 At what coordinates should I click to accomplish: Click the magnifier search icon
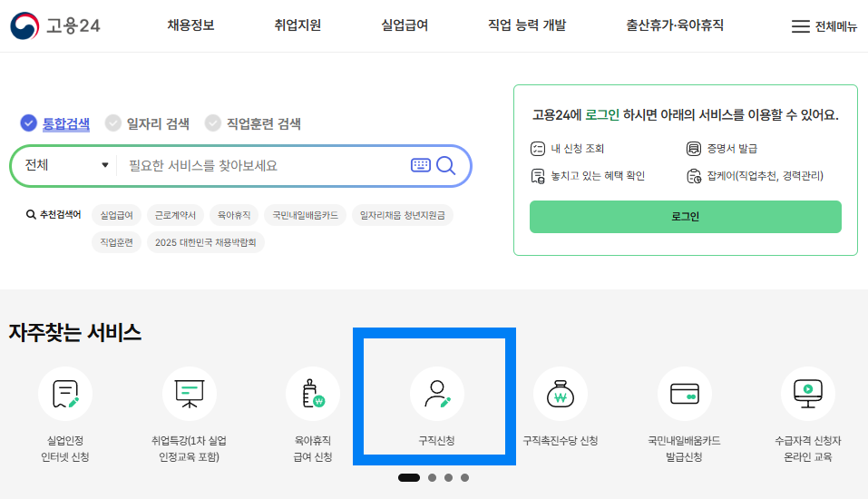pos(446,165)
